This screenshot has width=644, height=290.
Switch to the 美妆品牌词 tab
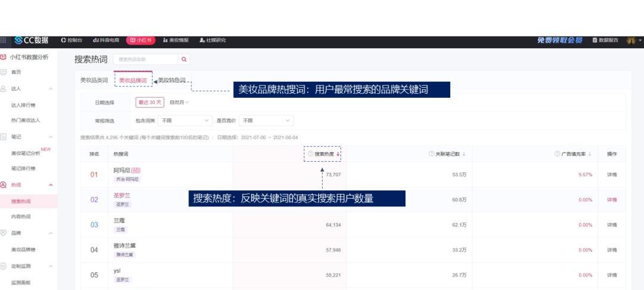(132, 80)
